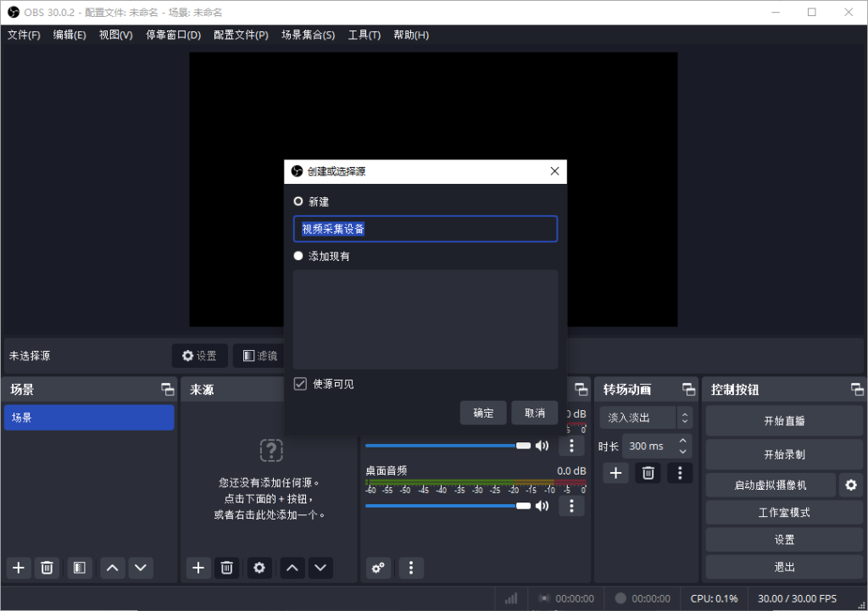Start recording with 开始录制
Image resolution: width=868 pixels, height=611 pixels.
pyautogui.click(x=783, y=453)
